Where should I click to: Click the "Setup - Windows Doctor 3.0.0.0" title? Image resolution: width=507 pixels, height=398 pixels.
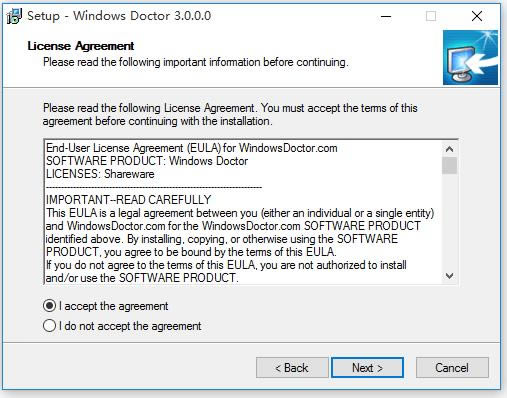point(119,16)
